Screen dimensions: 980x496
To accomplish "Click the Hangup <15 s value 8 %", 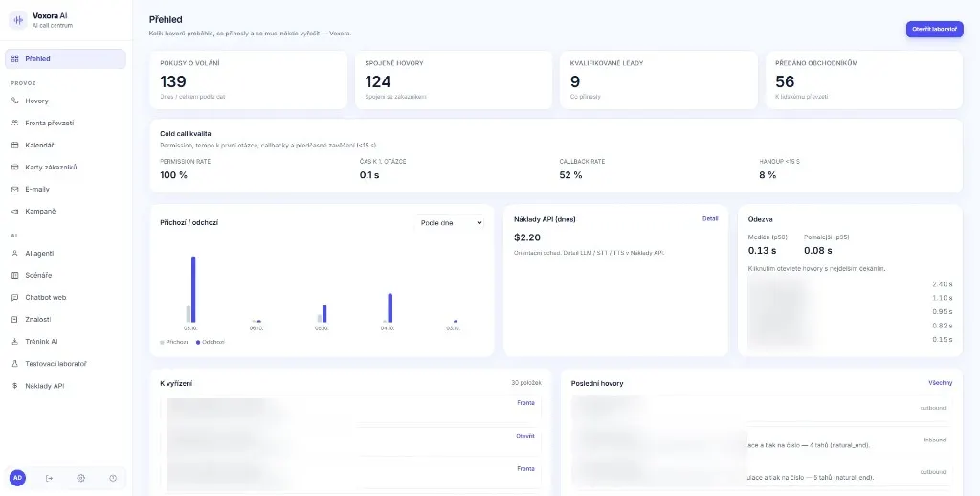I will [x=768, y=175].
